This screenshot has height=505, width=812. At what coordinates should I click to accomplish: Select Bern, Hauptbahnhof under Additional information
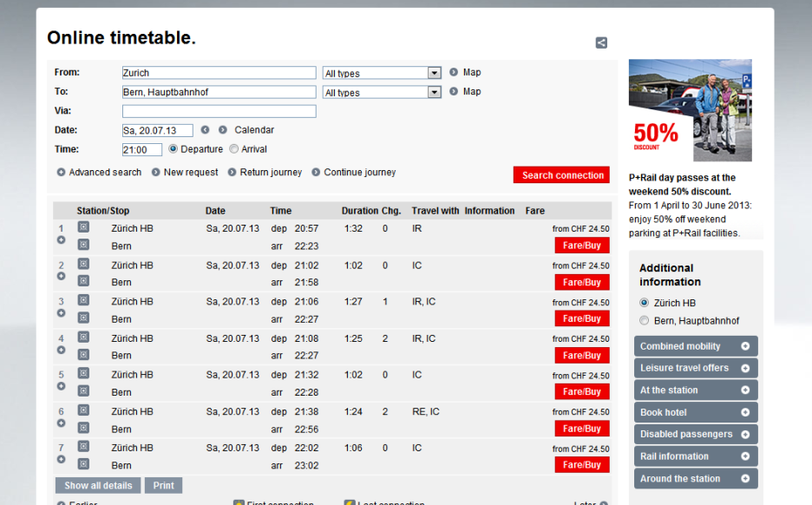click(x=645, y=320)
